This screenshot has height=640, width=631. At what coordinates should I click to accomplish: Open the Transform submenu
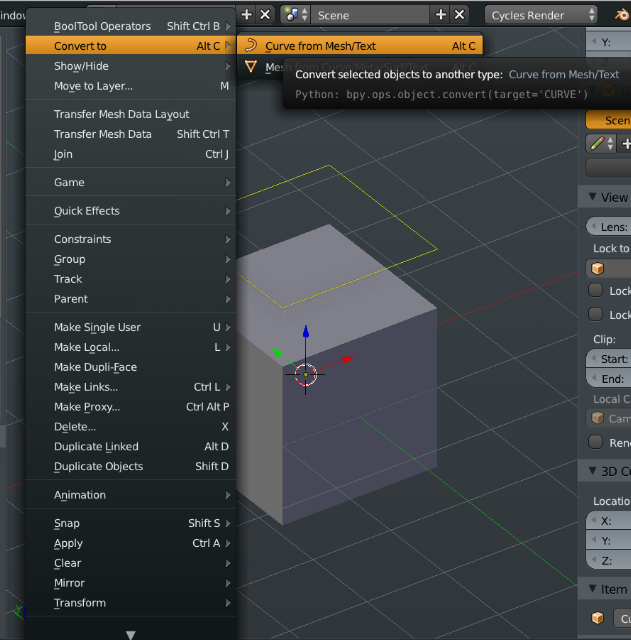(131, 603)
